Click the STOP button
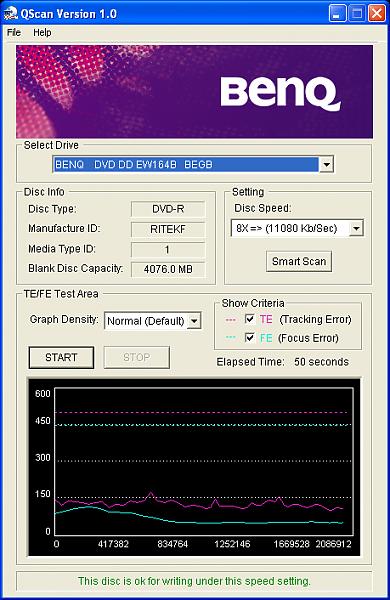This screenshot has width=390, height=600. pos(137,357)
